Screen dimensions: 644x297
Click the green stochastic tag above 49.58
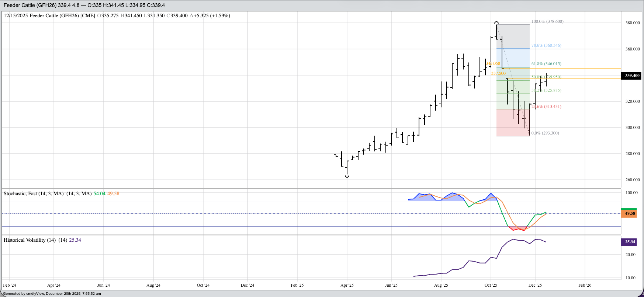[629, 209]
